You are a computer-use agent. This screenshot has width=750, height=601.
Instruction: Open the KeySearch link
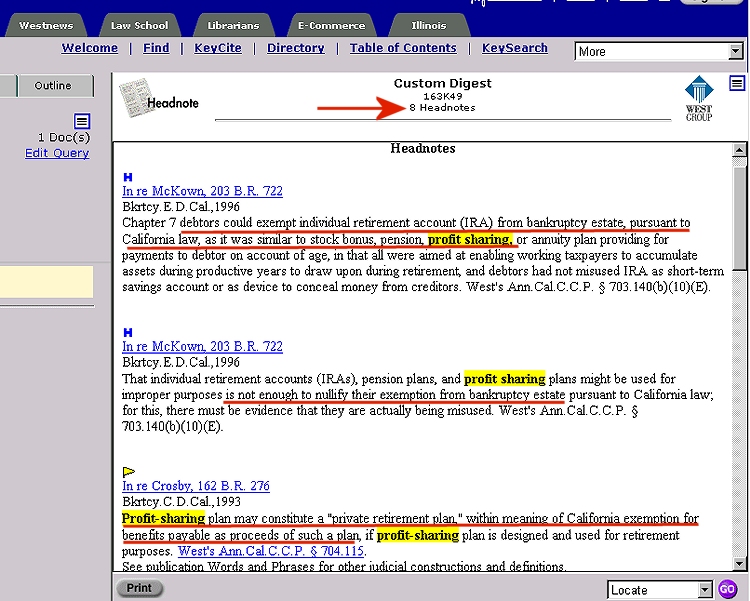click(x=515, y=48)
